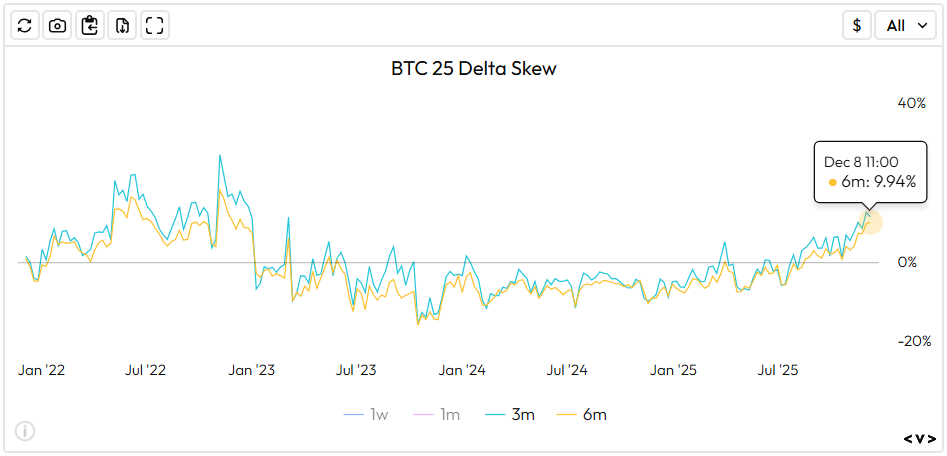
Task: Take a chart screenshot with camera icon
Action: (58, 26)
